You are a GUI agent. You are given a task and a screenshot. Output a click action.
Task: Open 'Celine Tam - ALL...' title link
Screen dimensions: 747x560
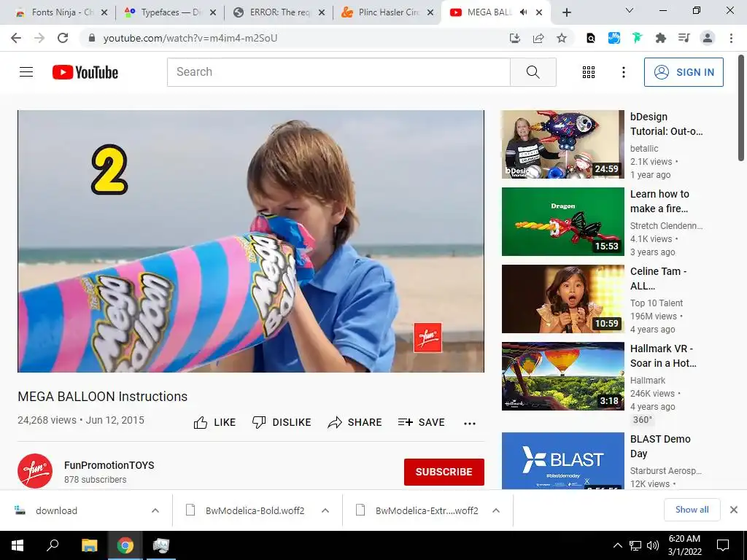[x=658, y=279]
